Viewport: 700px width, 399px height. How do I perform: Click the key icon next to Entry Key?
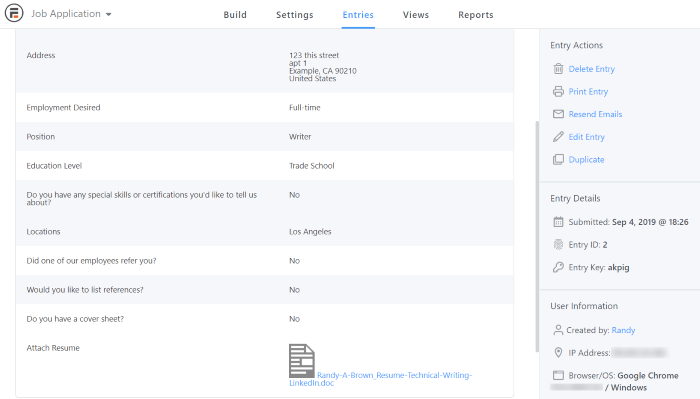(x=558, y=267)
